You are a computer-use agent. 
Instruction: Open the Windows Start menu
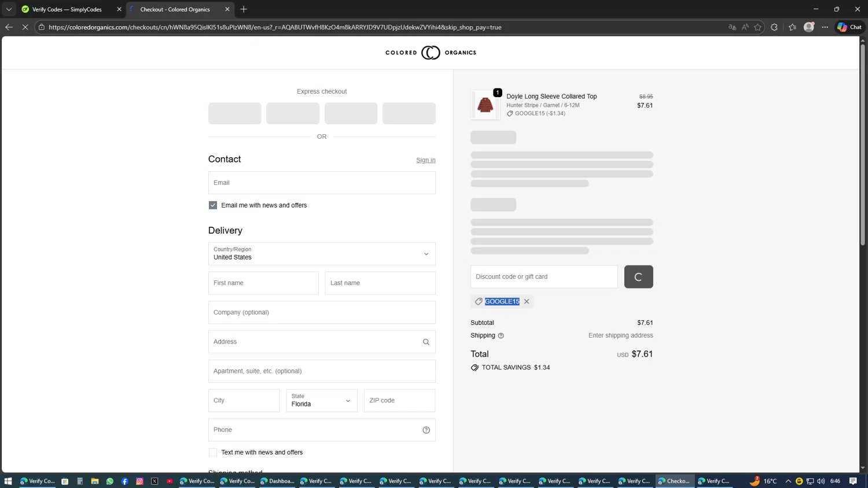tap(8, 481)
